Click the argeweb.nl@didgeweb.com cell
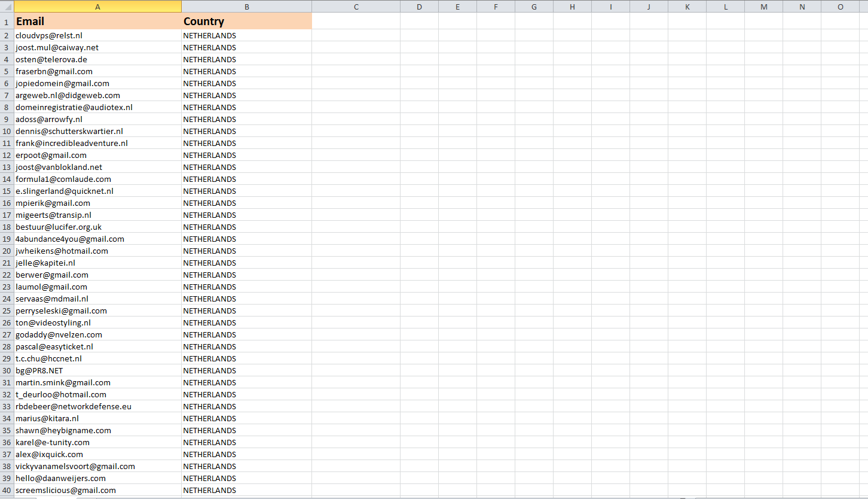868x499 pixels. 97,95
